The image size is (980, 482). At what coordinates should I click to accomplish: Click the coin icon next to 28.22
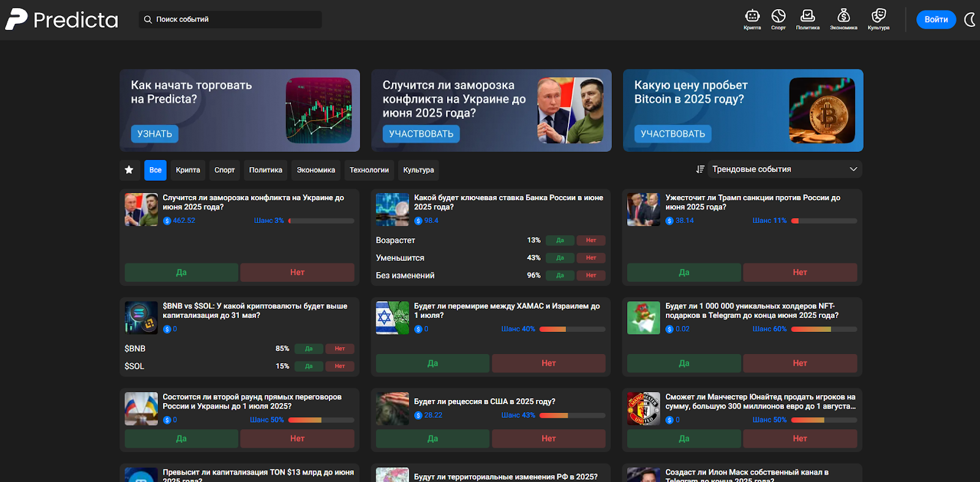point(418,415)
